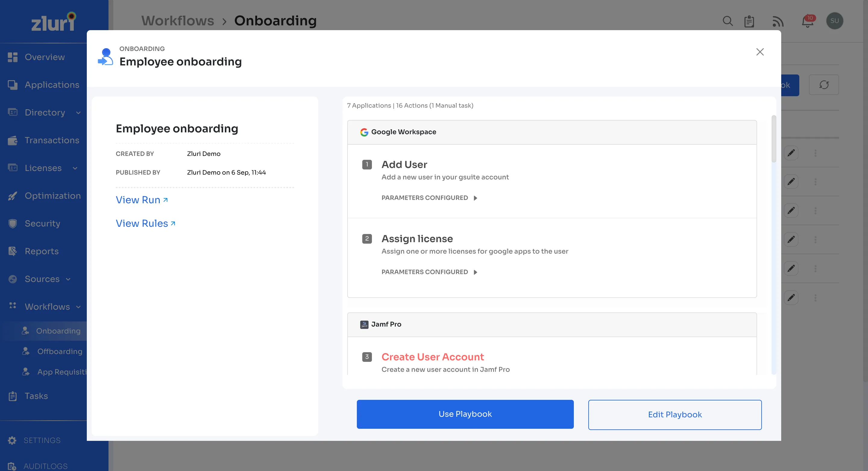Open Security in the sidebar

click(x=42, y=223)
